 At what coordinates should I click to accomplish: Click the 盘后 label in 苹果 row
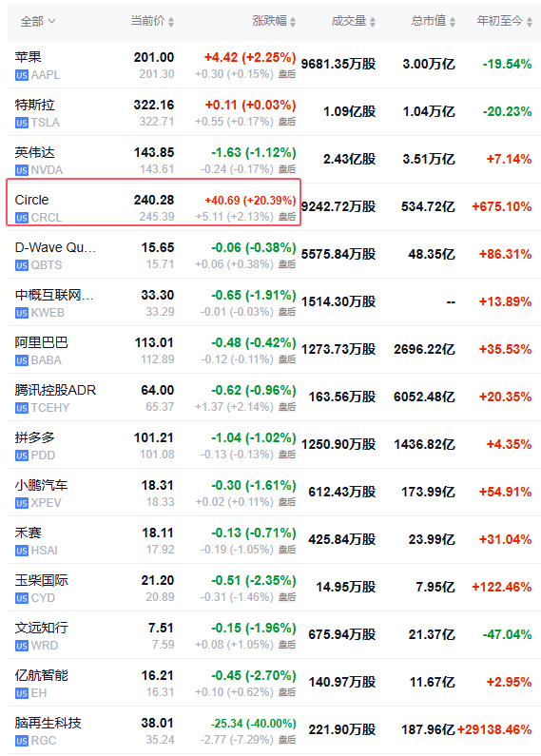click(287, 74)
